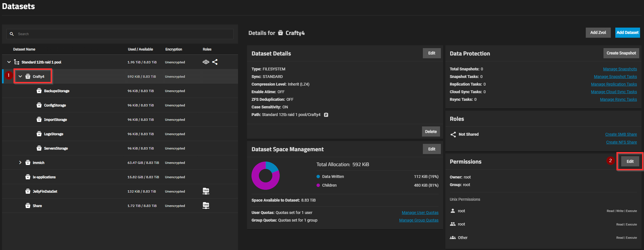Collapse the Standard 12tb raid 1 pool
Screen dimensions: 644x250
tap(9, 62)
